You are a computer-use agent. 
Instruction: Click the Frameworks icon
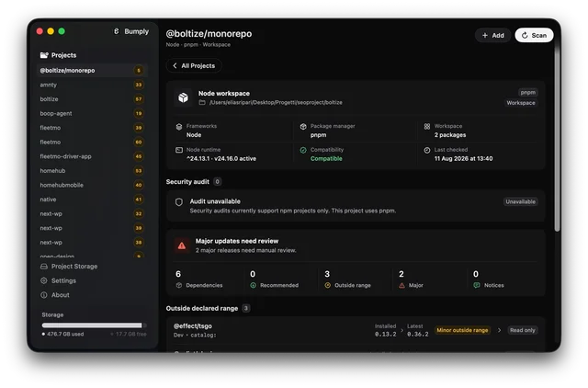tap(179, 127)
